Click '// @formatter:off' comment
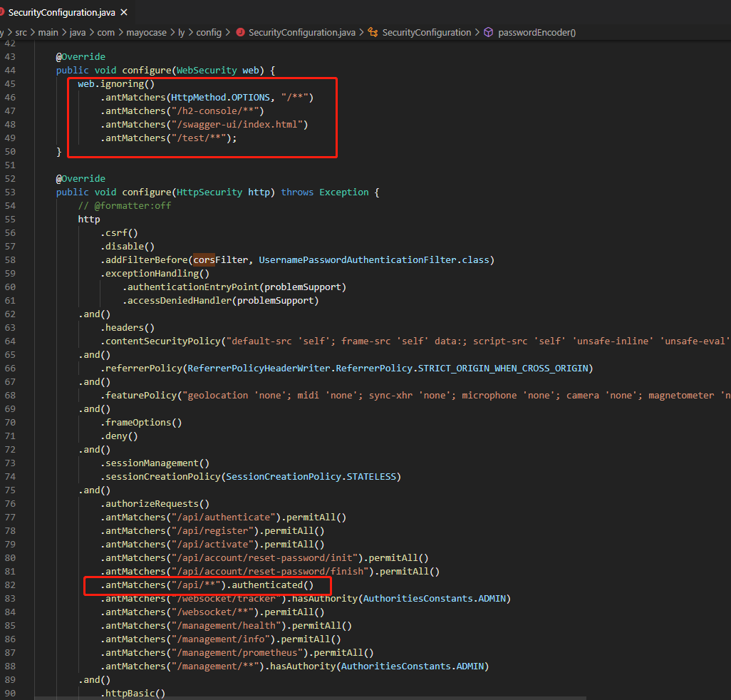Viewport: 731px width, 700px height. click(x=125, y=206)
